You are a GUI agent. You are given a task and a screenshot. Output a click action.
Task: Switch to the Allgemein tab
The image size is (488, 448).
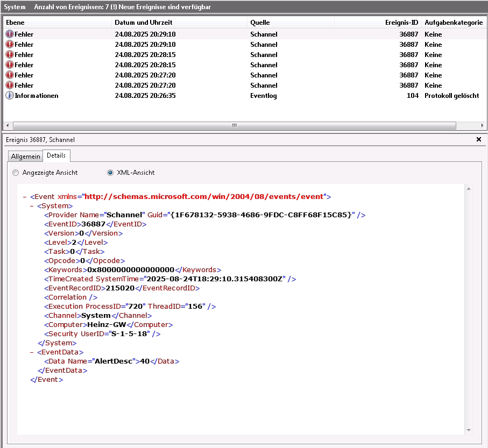[x=26, y=156]
